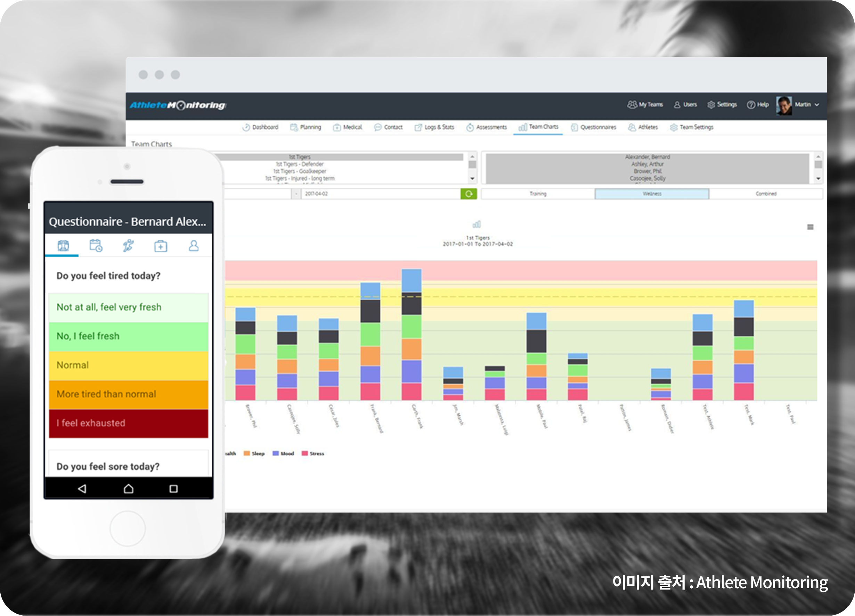This screenshot has width=855, height=616.
Task: Click the green refresh button
Action: click(469, 194)
